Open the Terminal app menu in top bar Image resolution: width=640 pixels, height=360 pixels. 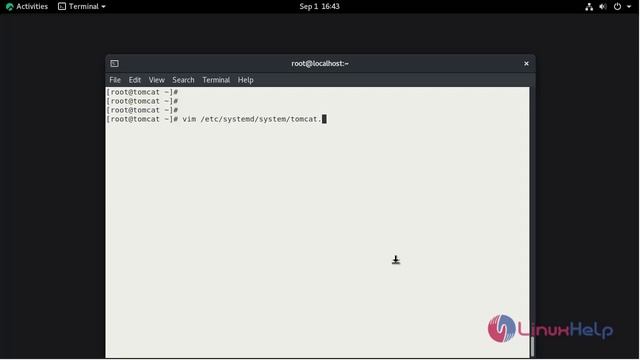click(82, 7)
